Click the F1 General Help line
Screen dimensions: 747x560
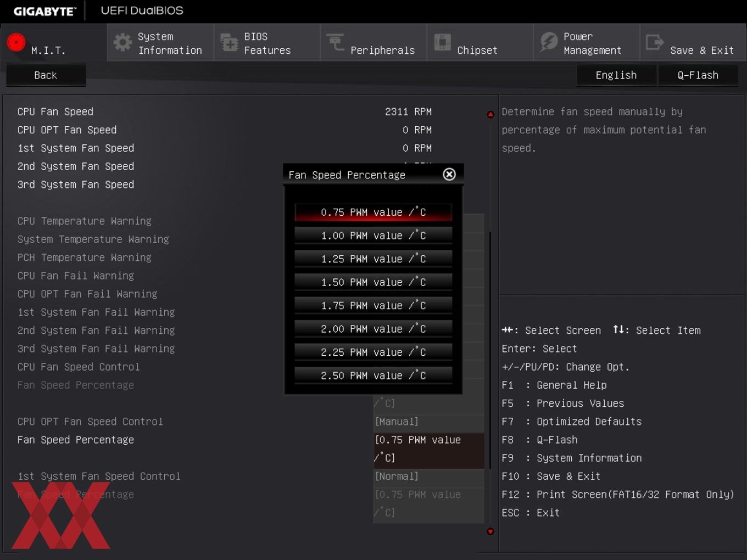[x=554, y=385]
